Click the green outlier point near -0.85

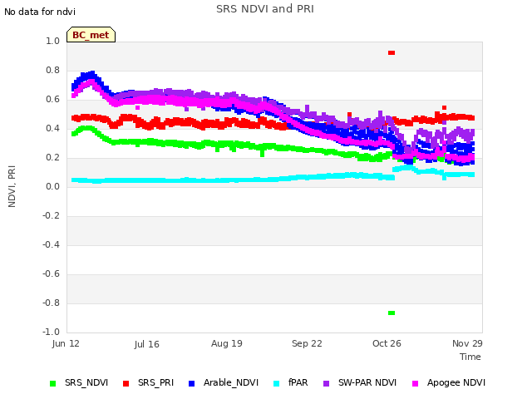pos(392,313)
